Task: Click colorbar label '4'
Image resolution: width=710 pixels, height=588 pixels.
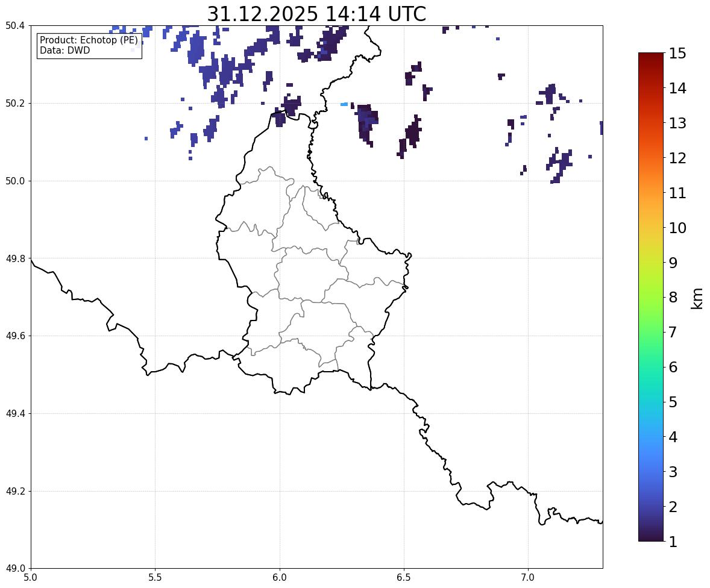Action: pos(673,437)
